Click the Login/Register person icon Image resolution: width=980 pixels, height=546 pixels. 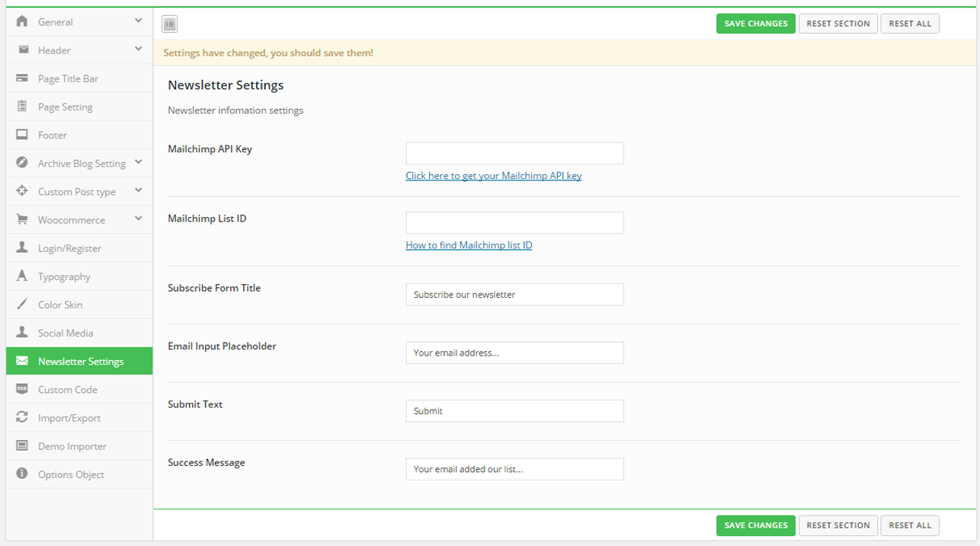(22, 247)
